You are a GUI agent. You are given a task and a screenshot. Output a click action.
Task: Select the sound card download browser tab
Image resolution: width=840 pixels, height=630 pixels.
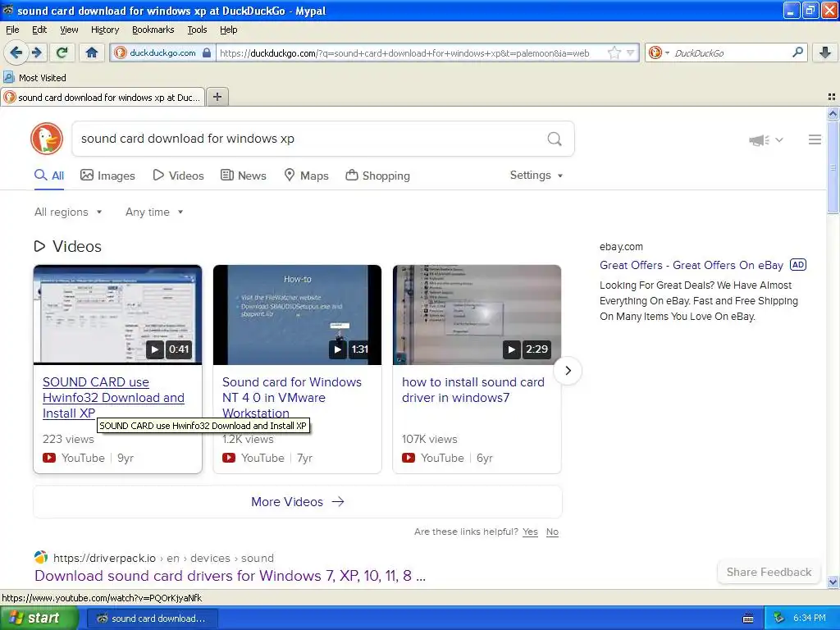[x=103, y=98]
